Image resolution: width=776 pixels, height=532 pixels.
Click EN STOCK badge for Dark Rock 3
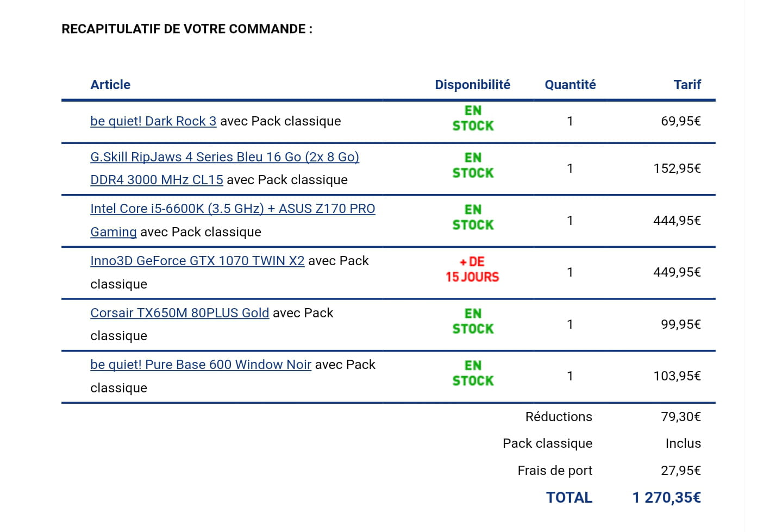tap(473, 118)
